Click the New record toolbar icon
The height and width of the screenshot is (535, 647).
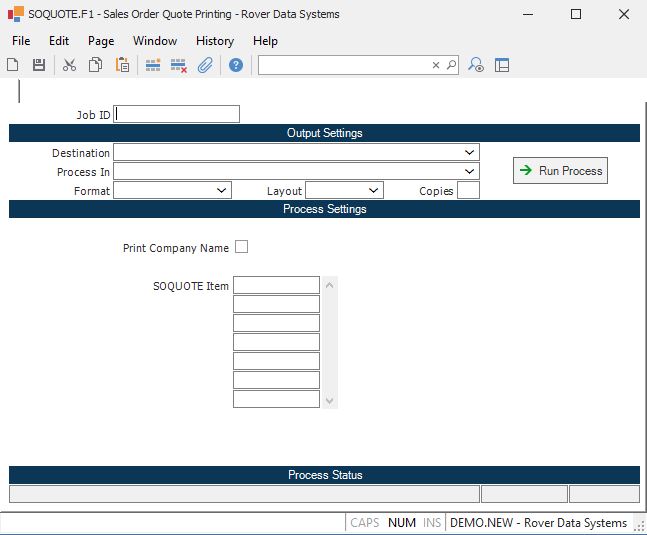click(x=13, y=65)
